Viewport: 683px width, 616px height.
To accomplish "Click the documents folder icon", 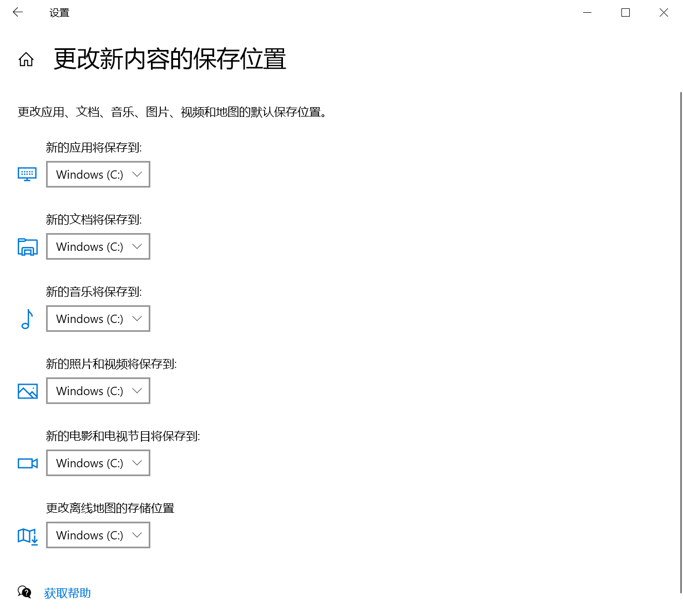I will coord(27,246).
